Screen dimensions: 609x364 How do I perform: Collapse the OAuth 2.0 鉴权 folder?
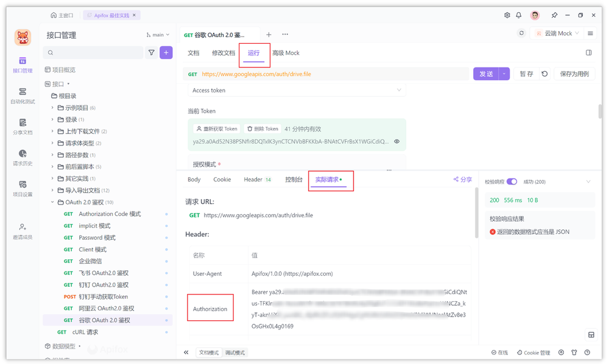pos(54,201)
